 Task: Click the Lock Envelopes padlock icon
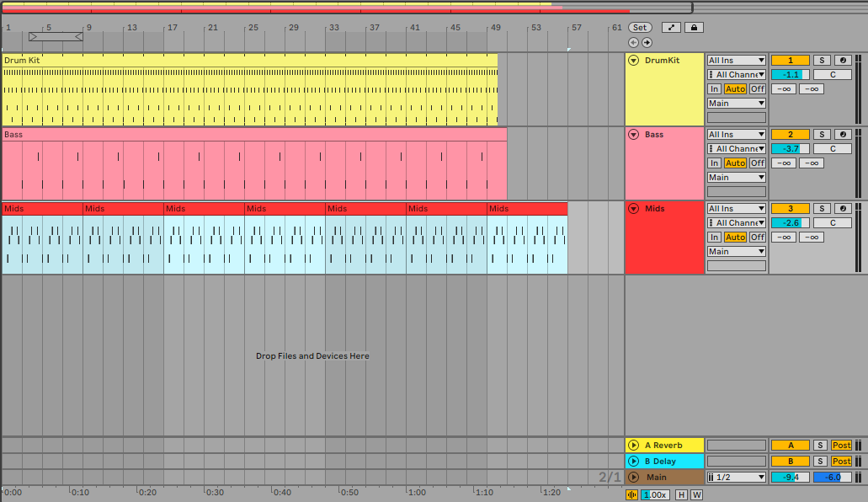coord(694,28)
